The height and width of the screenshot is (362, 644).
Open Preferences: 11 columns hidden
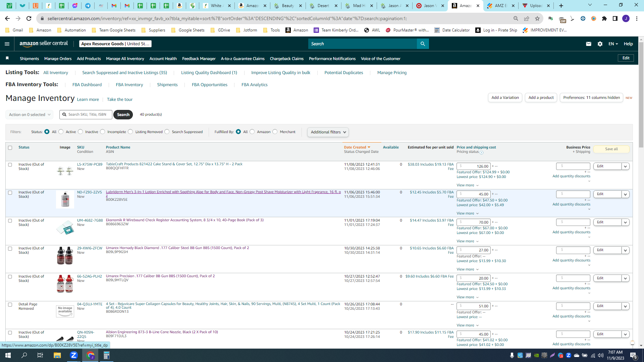click(591, 98)
